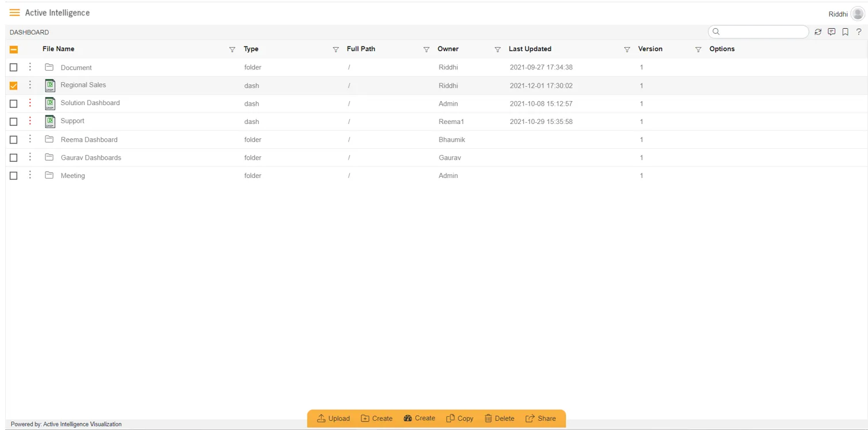The width and height of the screenshot is (868, 430).
Task: Click Create folder button with plus-folder icon
Action: coord(376,419)
